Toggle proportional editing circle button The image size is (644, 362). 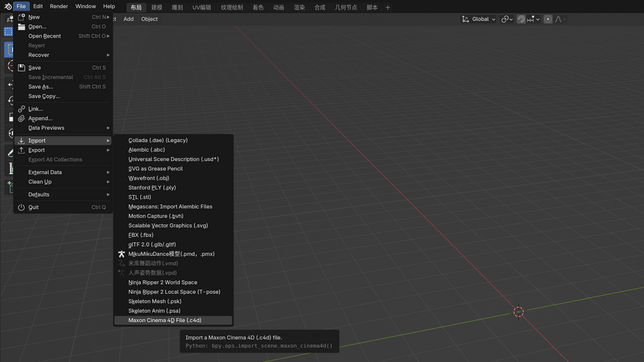[x=548, y=19]
